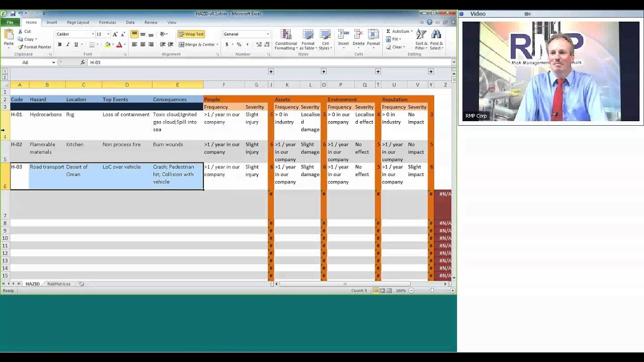Click AutoSum
Image resolution: width=644 pixels, height=362 pixels.
(399, 31)
